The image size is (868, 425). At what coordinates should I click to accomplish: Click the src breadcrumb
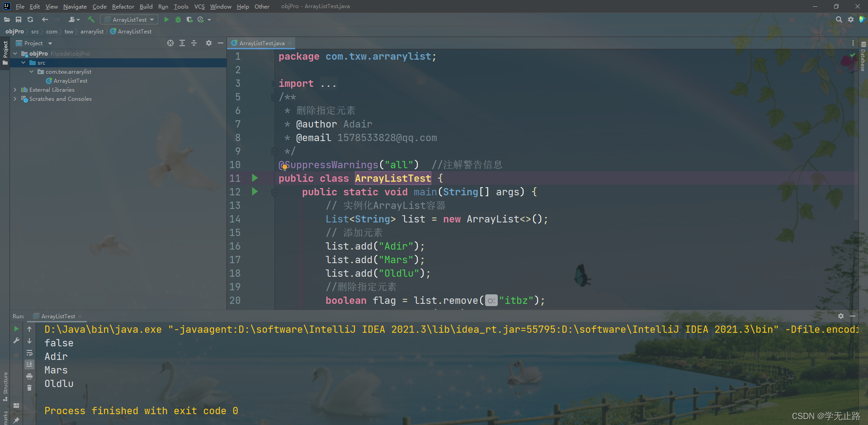tap(35, 31)
